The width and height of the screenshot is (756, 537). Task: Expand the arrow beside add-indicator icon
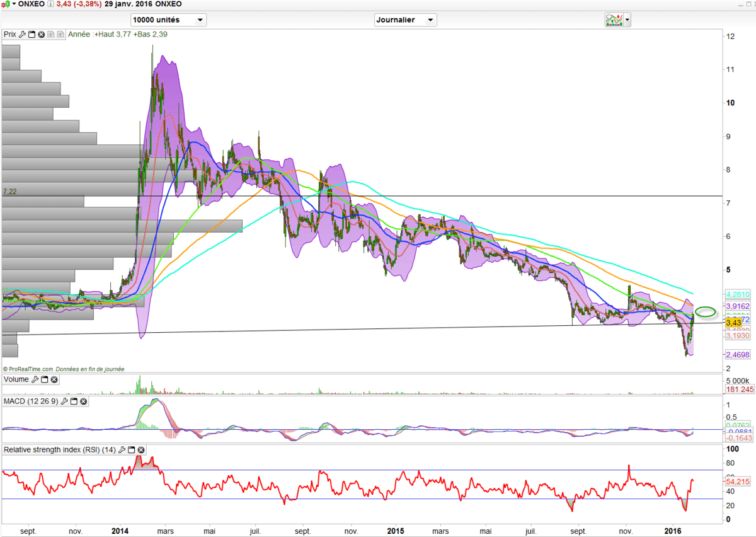pyautogui.click(x=627, y=20)
